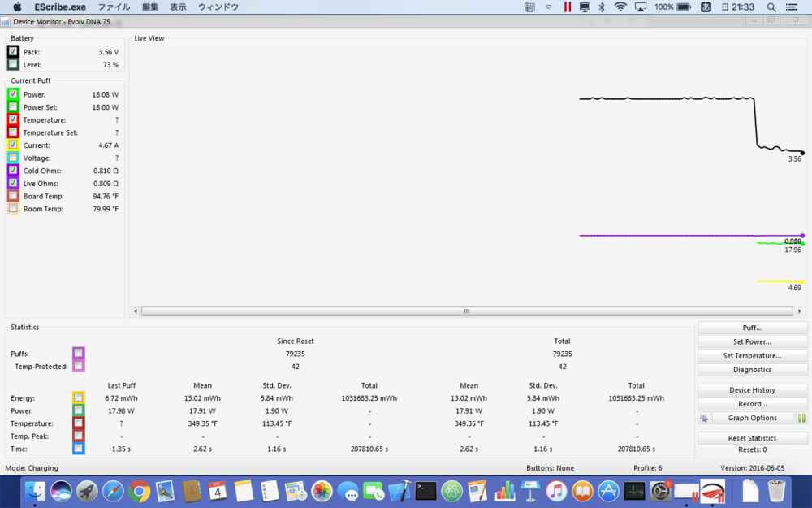Click the Live View scroll left arrow
Viewport: 812px width, 508px height.
(136, 311)
